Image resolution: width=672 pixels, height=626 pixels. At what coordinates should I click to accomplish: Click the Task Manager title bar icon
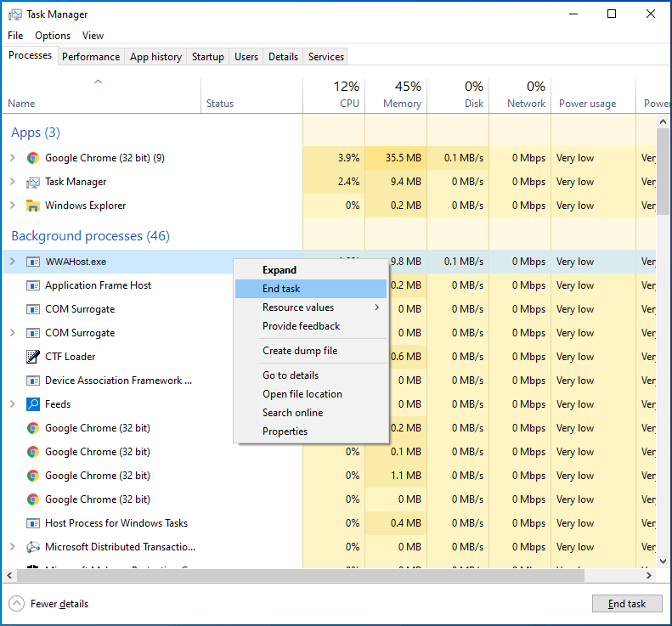pos(15,14)
